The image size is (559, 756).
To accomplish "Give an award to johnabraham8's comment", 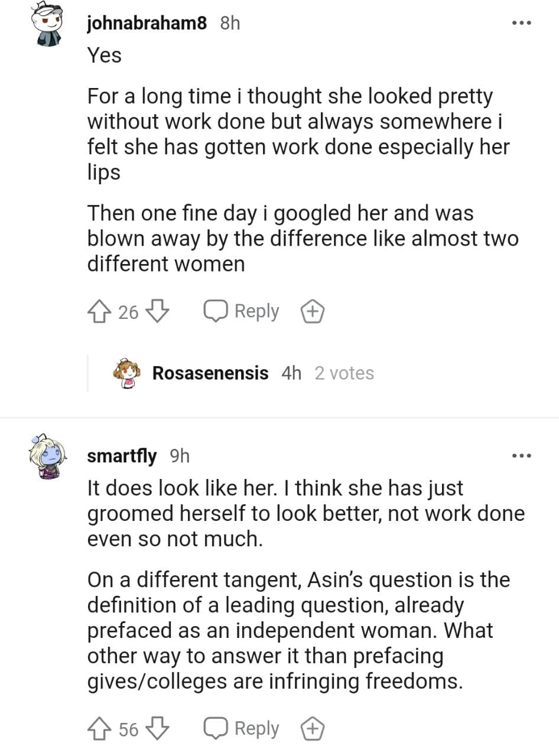I will pos(313,311).
